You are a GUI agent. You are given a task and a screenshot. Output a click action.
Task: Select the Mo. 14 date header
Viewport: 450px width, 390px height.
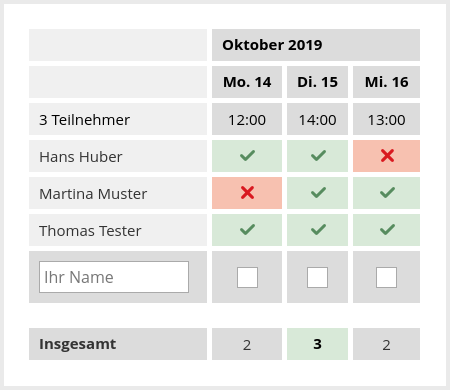coord(247,82)
